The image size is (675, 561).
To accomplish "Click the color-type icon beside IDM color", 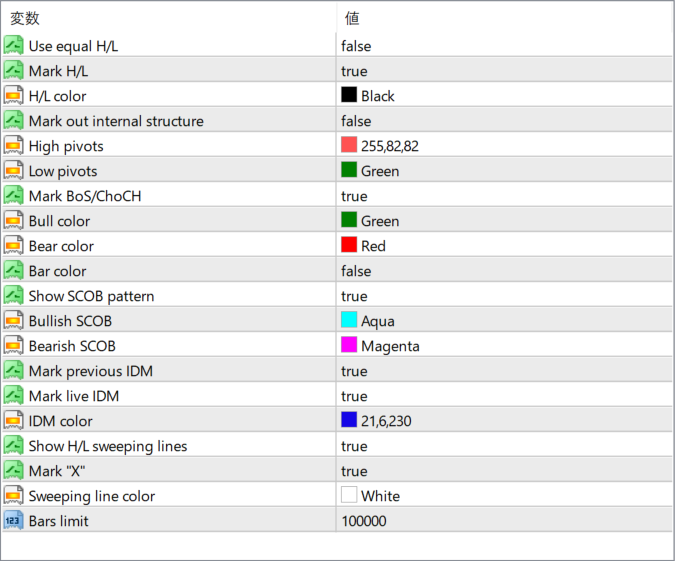I will coord(13,420).
